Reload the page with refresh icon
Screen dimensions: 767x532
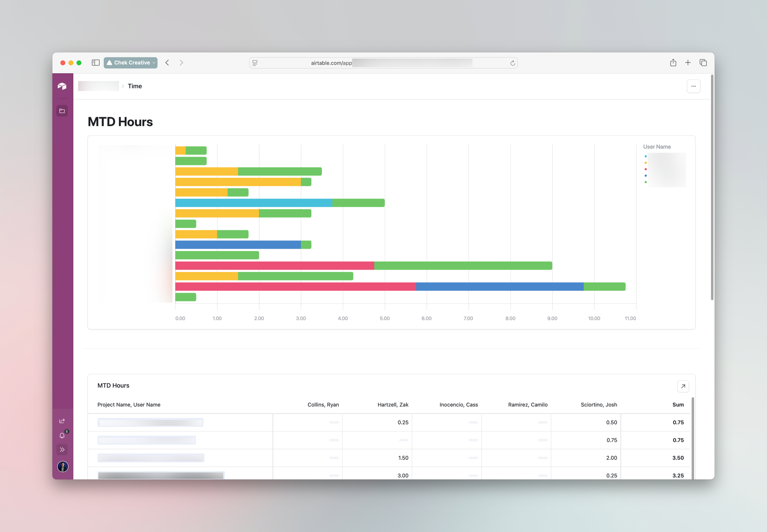[512, 63]
